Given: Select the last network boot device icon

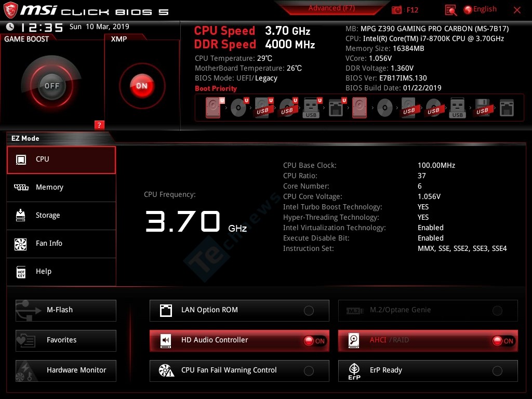Looking at the screenshot, I should tap(507, 108).
